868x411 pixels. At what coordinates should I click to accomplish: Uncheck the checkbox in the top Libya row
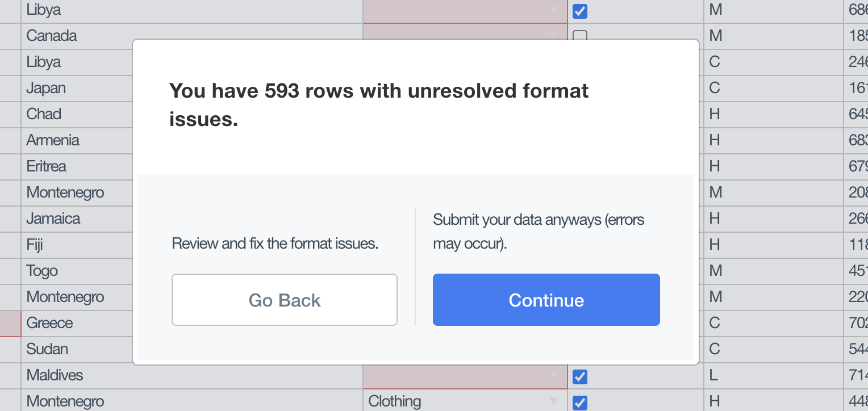pyautogui.click(x=579, y=10)
